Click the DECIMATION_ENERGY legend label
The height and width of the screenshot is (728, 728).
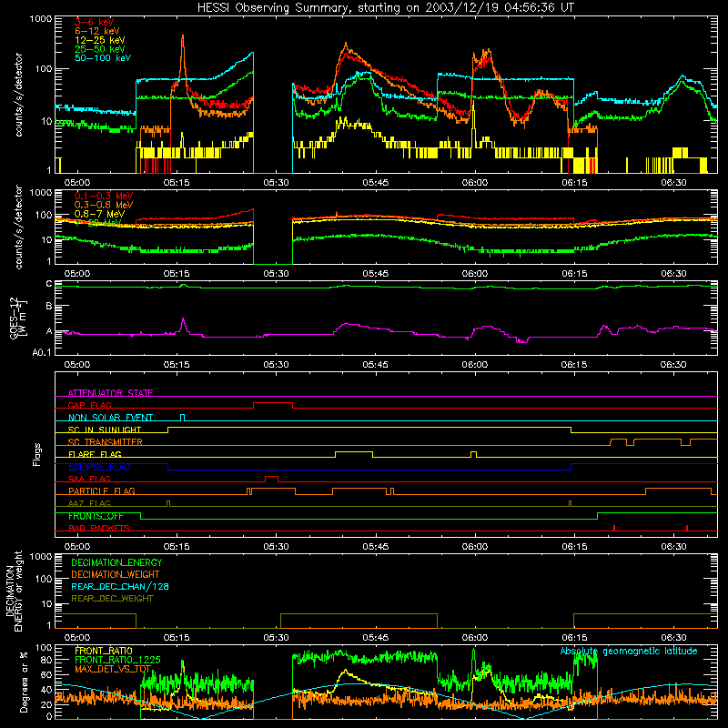tap(116, 562)
